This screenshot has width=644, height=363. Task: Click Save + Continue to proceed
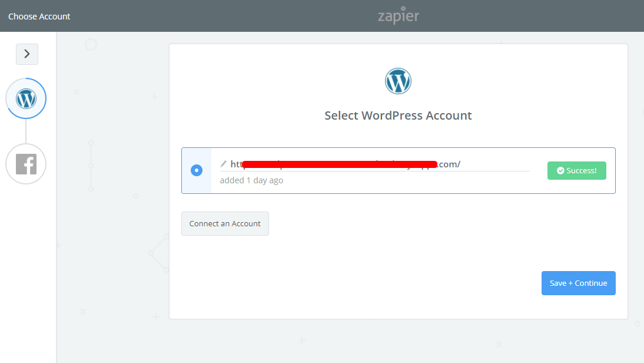[x=578, y=283]
